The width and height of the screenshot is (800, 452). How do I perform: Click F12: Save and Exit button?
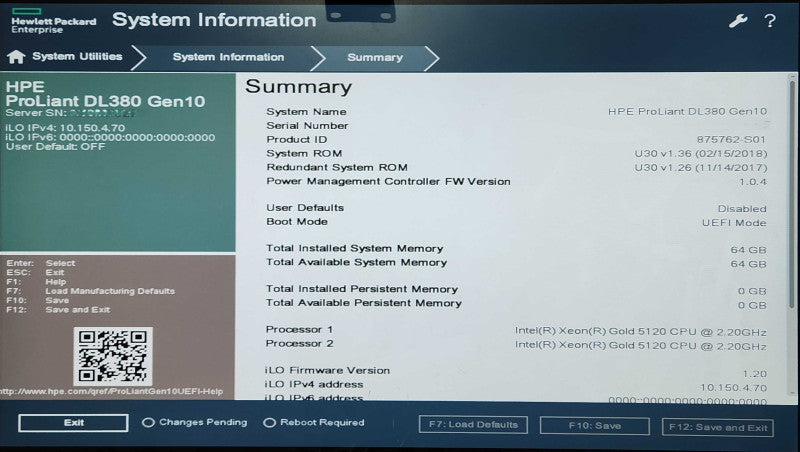pyautogui.click(x=717, y=427)
